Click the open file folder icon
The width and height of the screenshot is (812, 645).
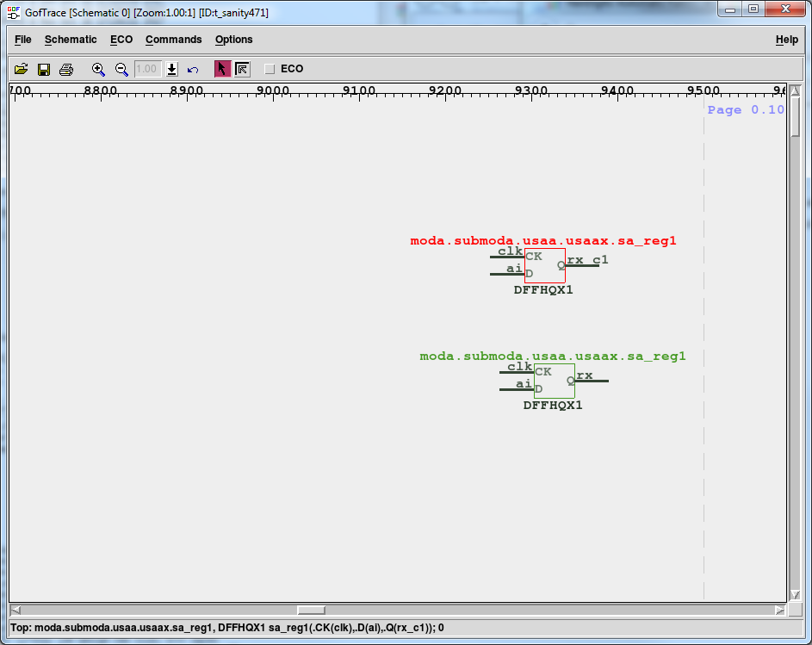point(21,69)
